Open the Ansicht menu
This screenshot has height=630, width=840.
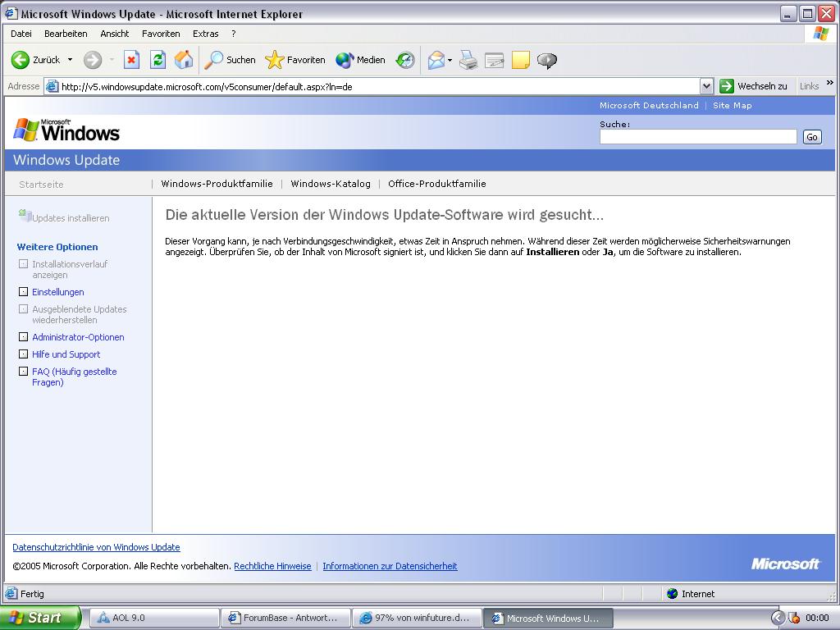coord(115,34)
